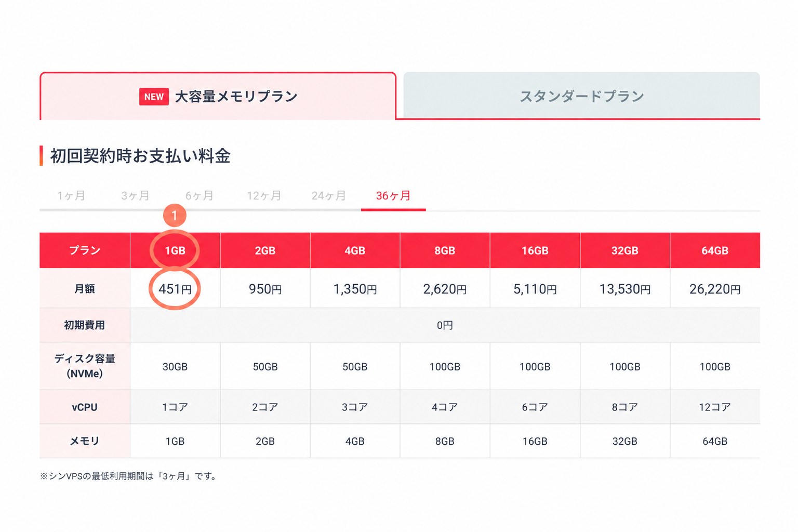Select the 36ヶ月 contract period tab

point(393,196)
